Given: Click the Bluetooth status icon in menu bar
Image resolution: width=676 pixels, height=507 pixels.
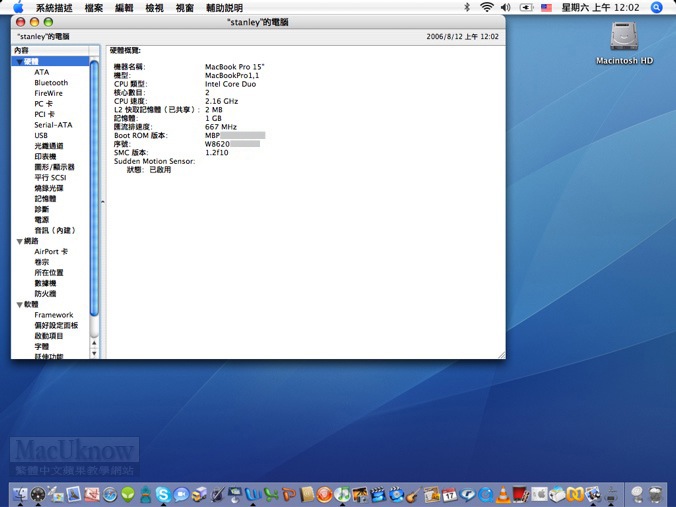Looking at the screenshot, I should [467, 7].
